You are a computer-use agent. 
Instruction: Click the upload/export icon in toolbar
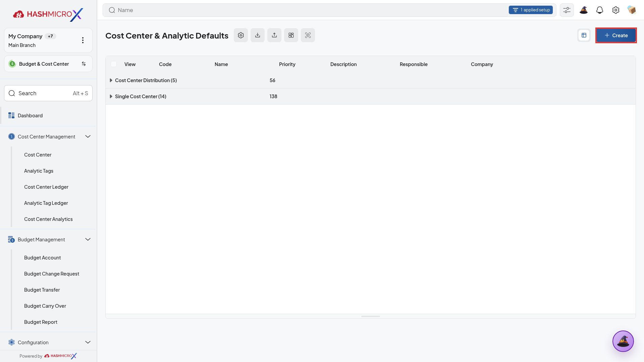(x=274, y=35)
